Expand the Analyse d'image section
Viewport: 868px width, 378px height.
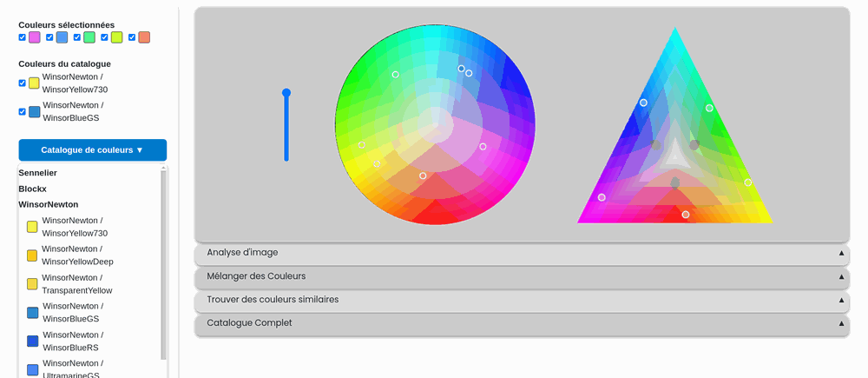(x=521, y=253)
